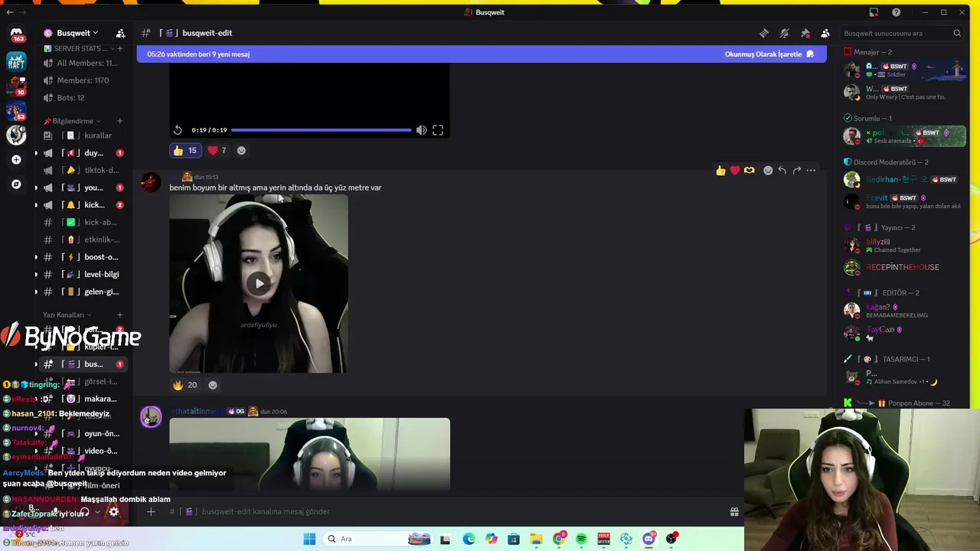Open the inbox icon in title bar
This screenshot has height=551, width=980.
coord(874,12)
